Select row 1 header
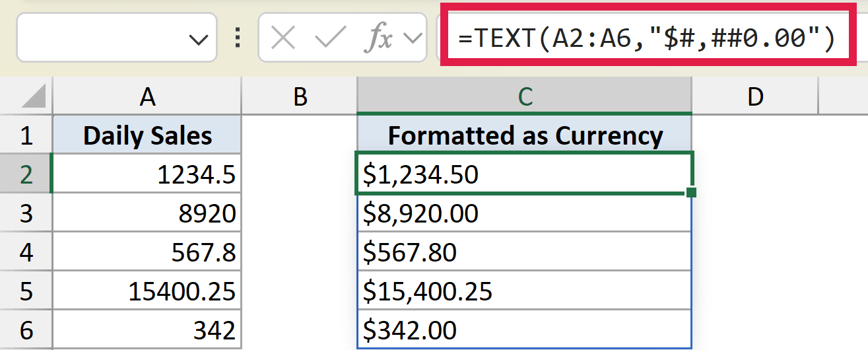 pos(26,135)
